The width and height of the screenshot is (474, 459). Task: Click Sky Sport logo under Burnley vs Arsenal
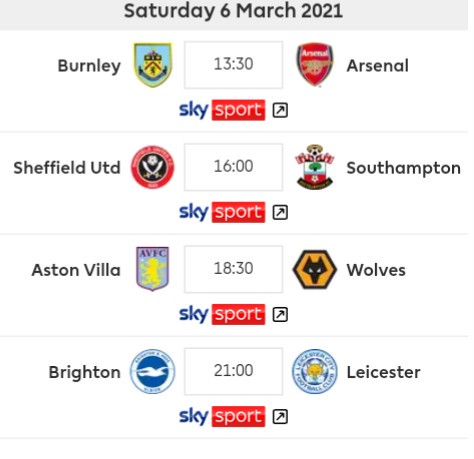click(222, 110)
